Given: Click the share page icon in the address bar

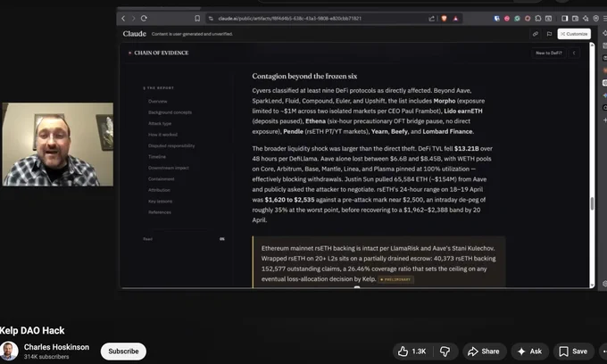Looking at the screenshot, I should 431,18.
